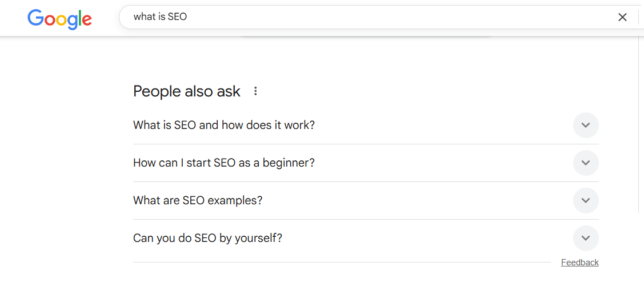This screenshot has width=644, height=287.
Task: Click the blue capital G in the logo
Action: point(35,18)
